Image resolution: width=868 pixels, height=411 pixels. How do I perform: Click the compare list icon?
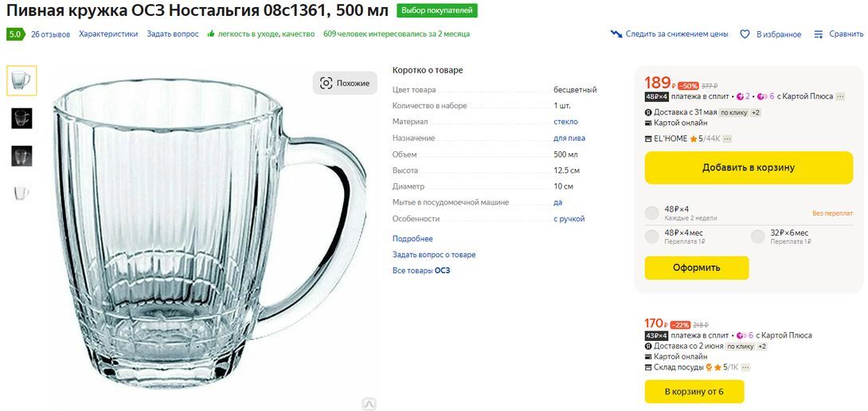[819, 34]
